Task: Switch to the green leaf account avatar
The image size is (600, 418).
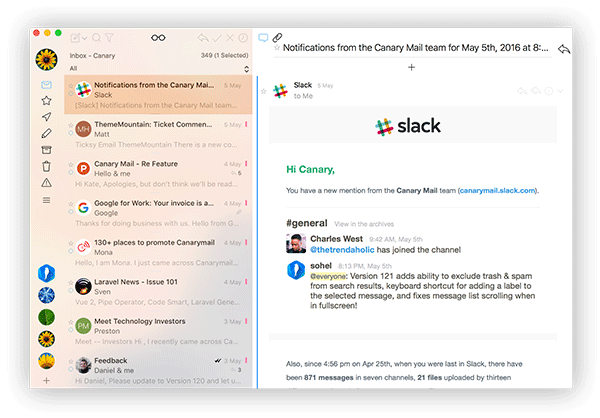Action: click(46, 317)
